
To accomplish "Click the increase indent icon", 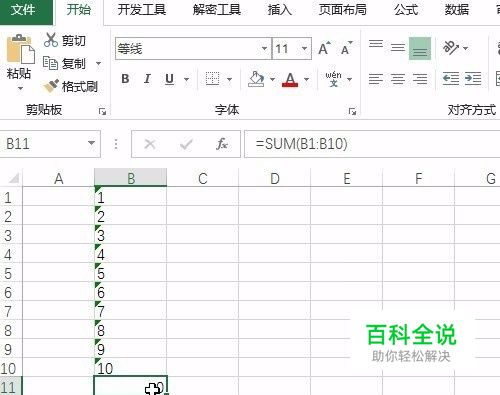I will tap(473, 79).
